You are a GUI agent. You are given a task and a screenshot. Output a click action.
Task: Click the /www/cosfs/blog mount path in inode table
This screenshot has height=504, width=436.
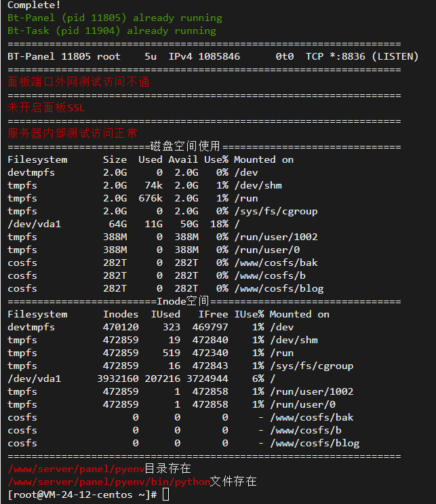point(315,443)
